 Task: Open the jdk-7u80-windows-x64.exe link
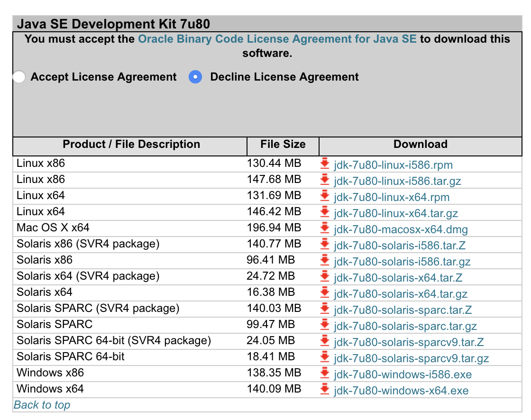401,391
